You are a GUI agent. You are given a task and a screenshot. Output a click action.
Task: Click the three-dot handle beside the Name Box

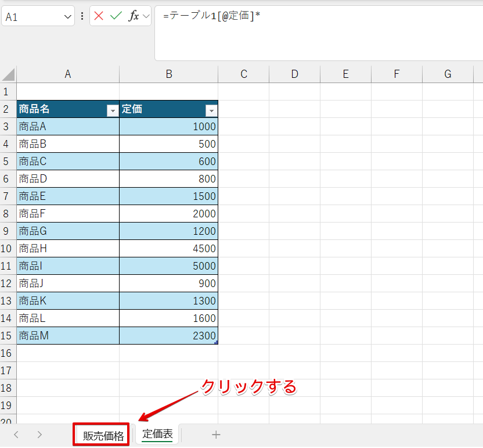pyautogui.click(x=82, y=16)
